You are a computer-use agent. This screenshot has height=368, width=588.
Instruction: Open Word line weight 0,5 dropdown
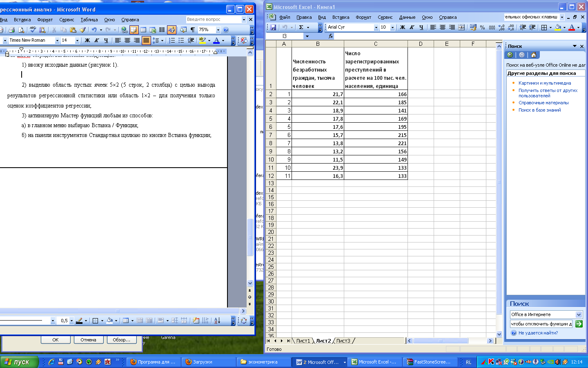click(x=72, y=321)
